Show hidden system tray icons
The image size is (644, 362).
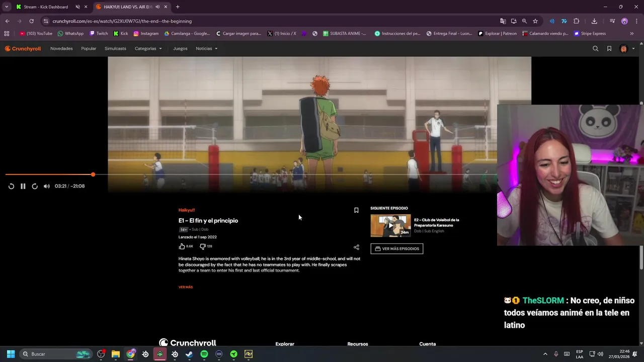(x=545, y=354)
